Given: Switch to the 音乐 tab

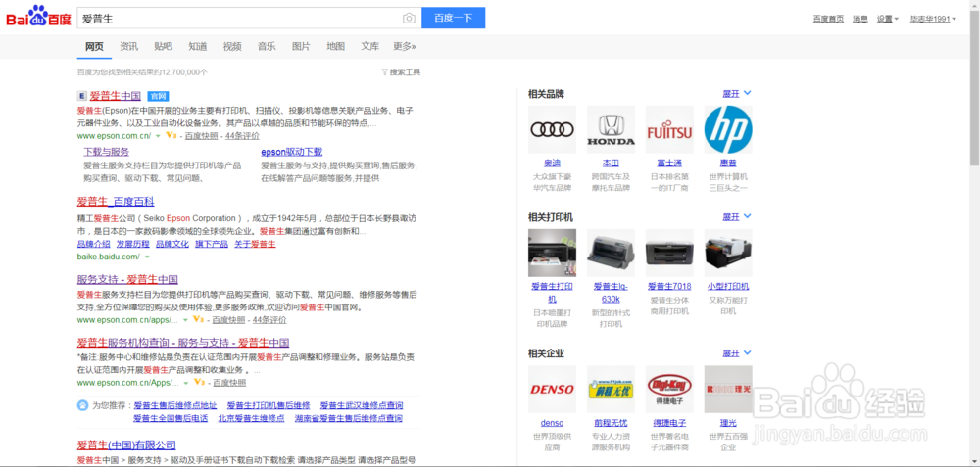Looking at the screenshot, I should 267,46.
